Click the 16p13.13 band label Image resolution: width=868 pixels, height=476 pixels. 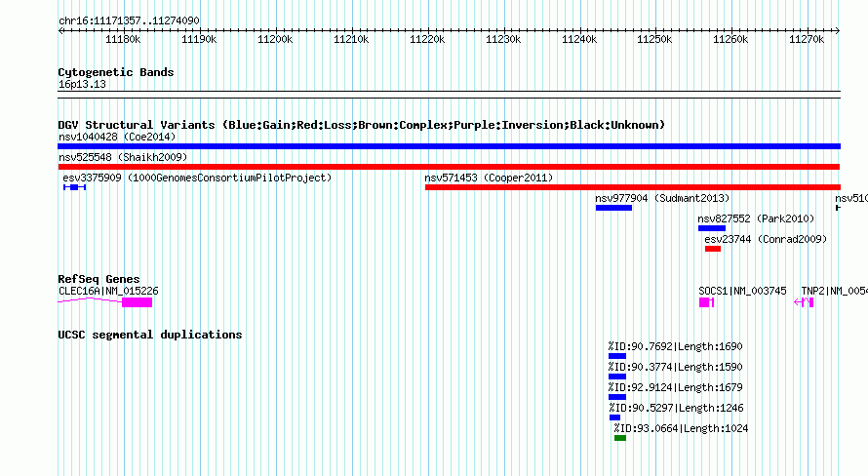click(82, 85)
